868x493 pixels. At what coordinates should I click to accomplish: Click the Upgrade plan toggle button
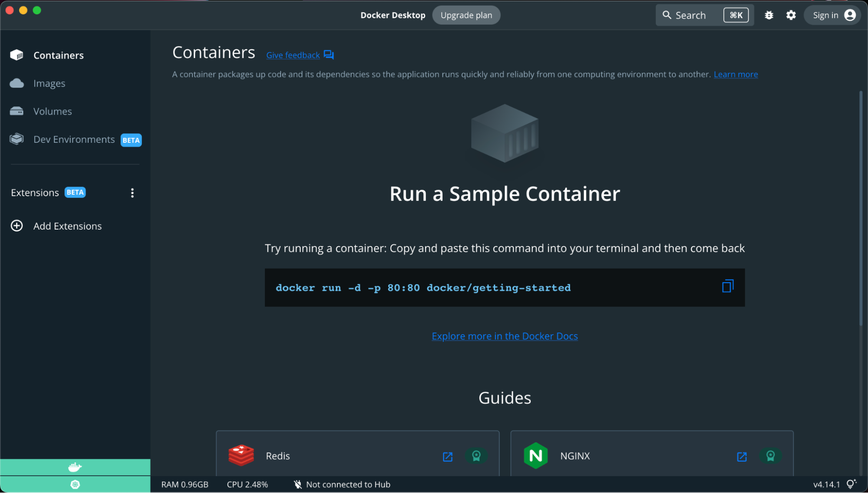coord(467,15)
